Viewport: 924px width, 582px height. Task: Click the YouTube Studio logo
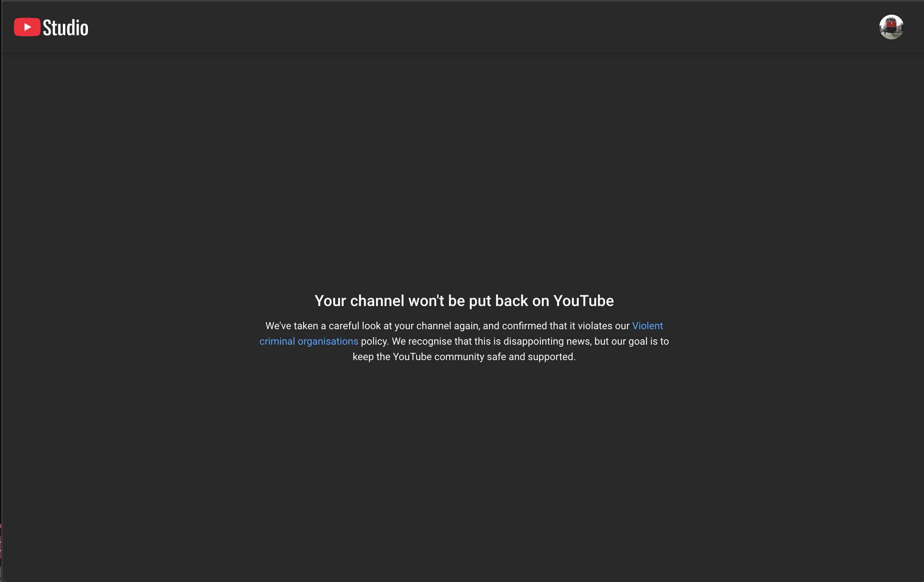pyautogui.click(x=51, y=27)
